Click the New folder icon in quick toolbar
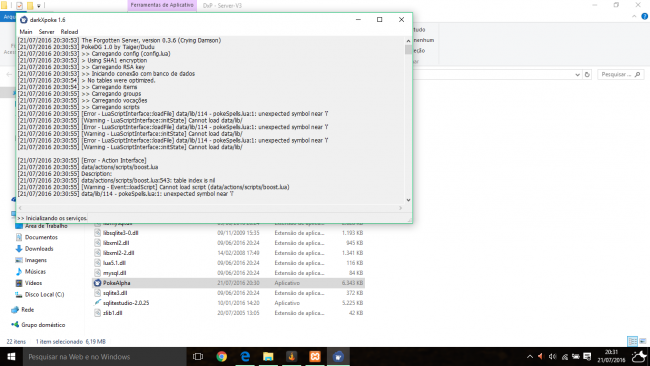650x366 pixels. 30,6
